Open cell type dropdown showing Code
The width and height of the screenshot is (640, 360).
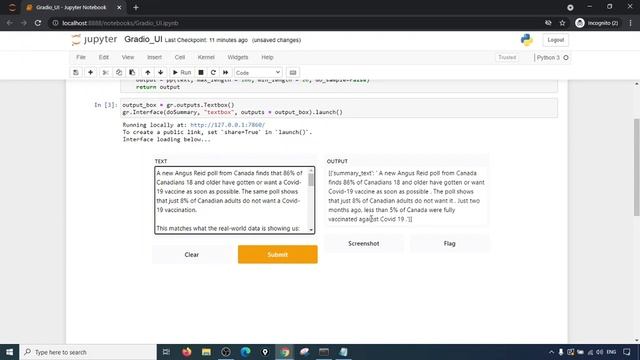click(258, 73)
